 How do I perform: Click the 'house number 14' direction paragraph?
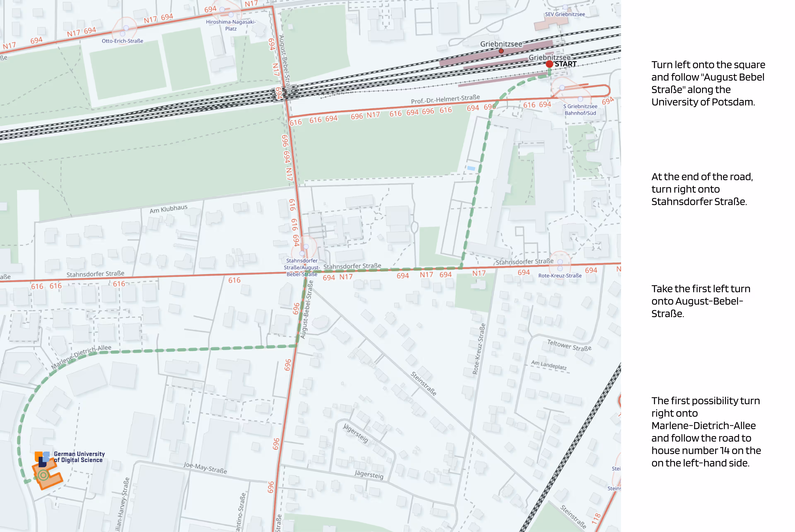[706, 431]
